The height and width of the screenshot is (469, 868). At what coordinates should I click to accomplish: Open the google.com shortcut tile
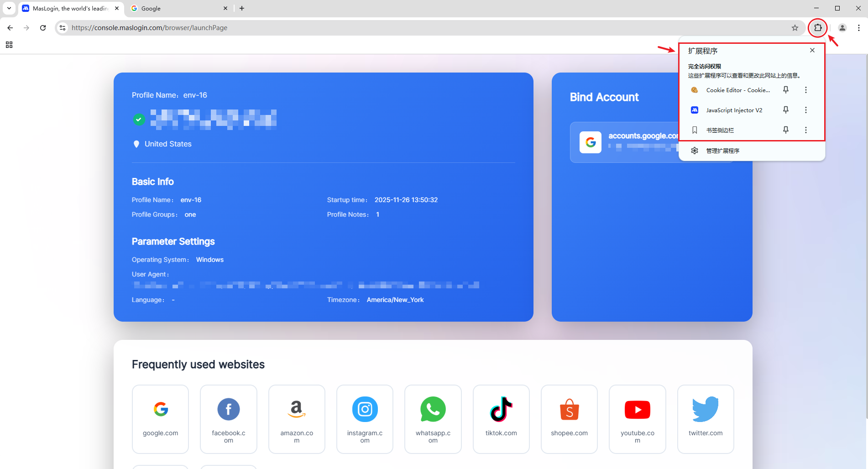tap(160, 419)
